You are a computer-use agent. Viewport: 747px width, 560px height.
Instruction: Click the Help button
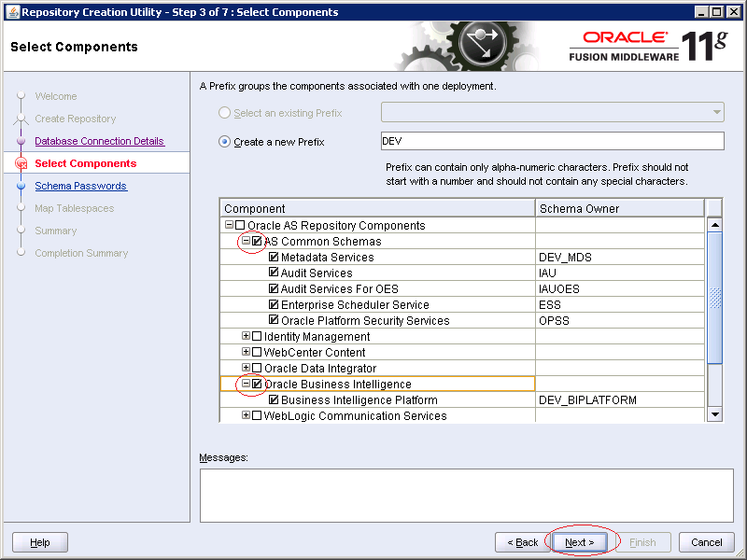(x=40, y=542)
